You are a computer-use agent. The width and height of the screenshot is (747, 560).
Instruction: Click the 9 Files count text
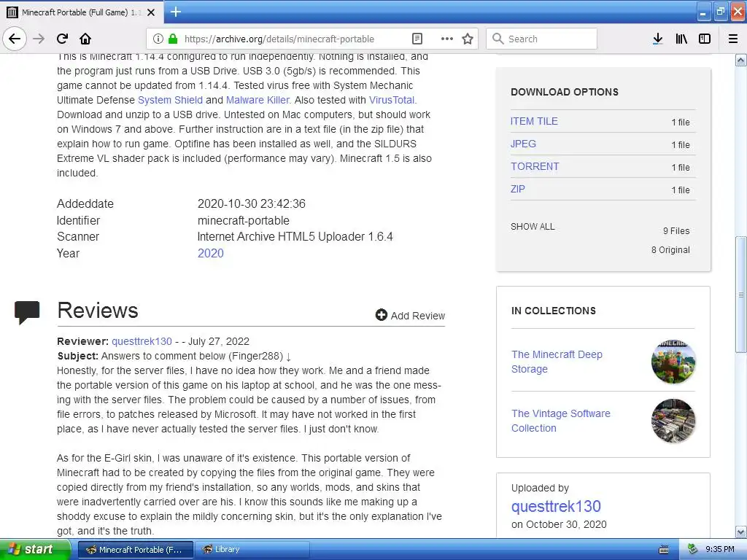coord(676,231)
